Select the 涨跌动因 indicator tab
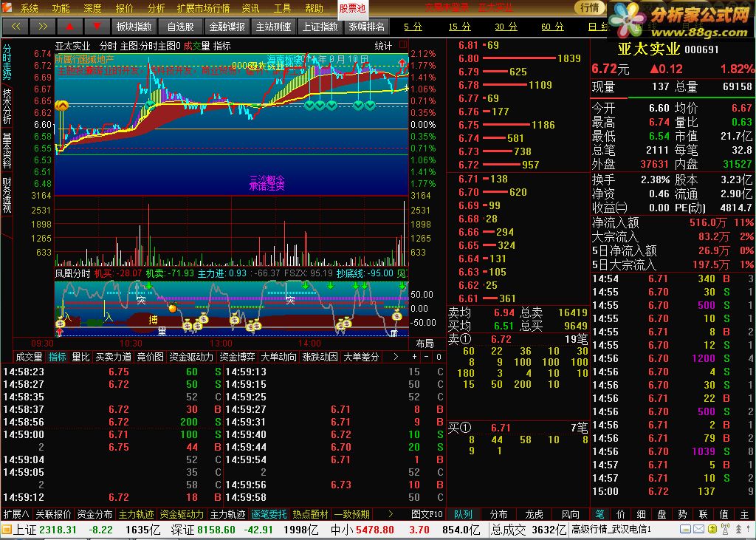756x540 pixels. coord(320,357)
